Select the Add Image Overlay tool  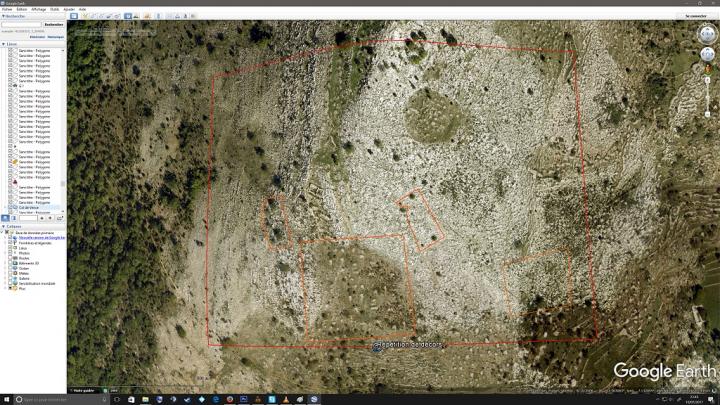coord(109,16)
